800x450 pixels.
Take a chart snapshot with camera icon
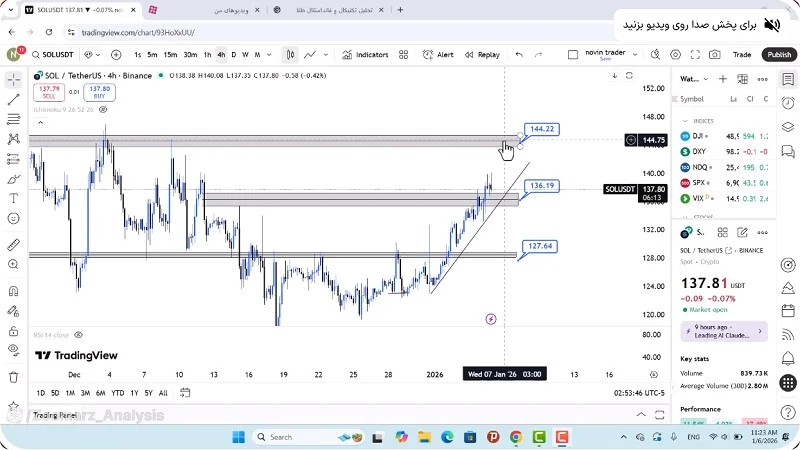714,55
